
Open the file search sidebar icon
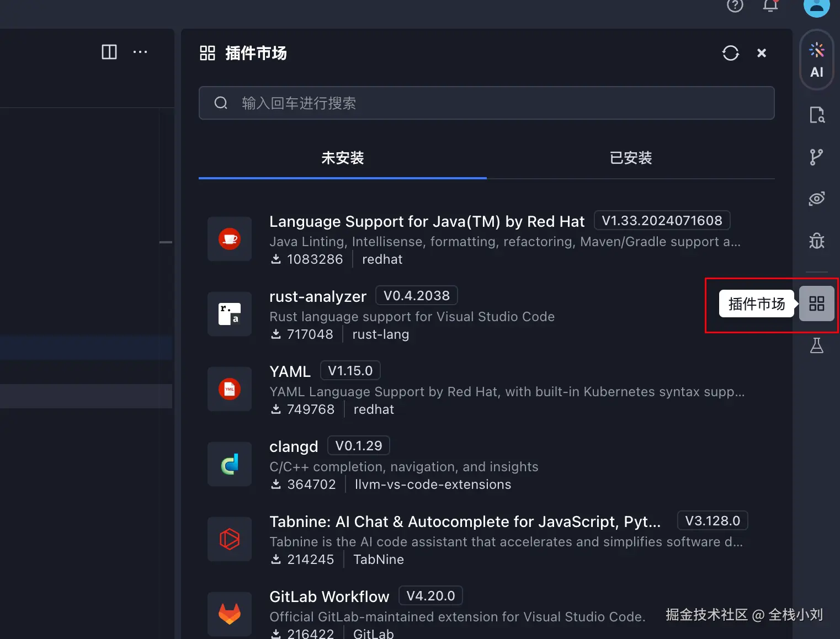[x=816, y=115]
